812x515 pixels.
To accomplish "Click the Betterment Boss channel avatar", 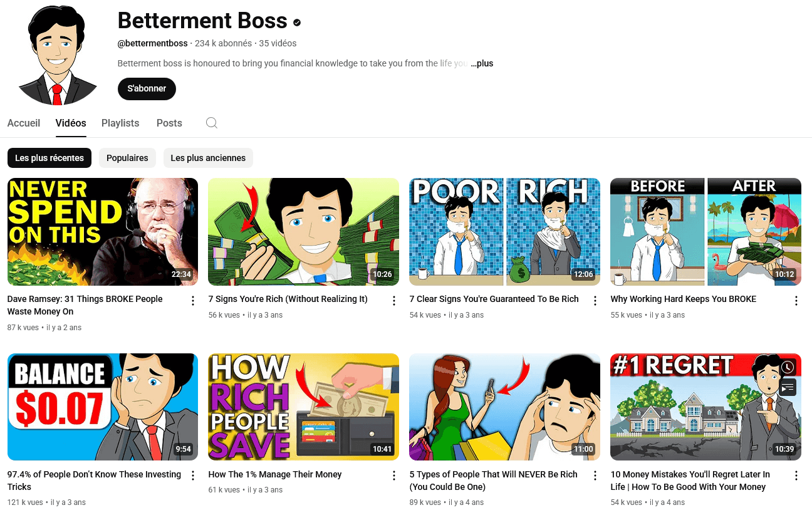I will 57,54.
